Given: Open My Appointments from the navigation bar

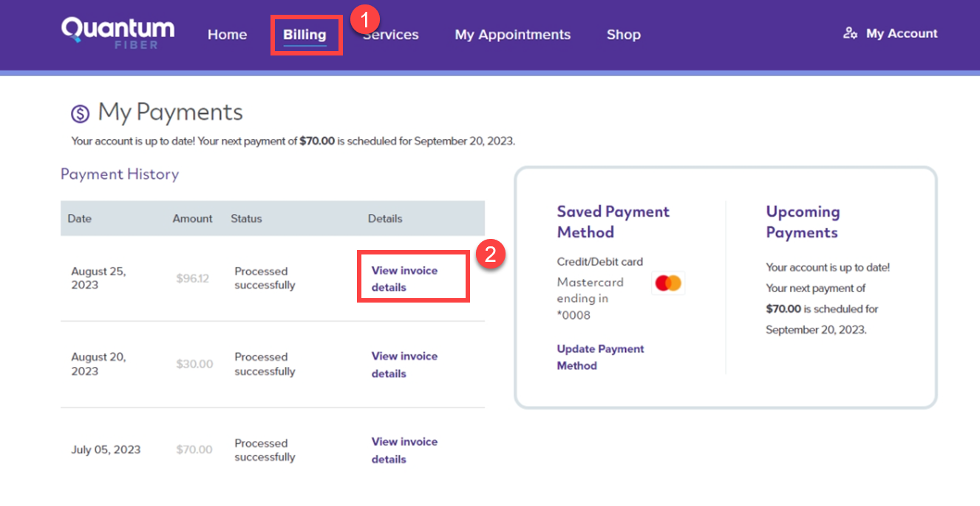Looking at the screenshot, I should coord(512,34).
